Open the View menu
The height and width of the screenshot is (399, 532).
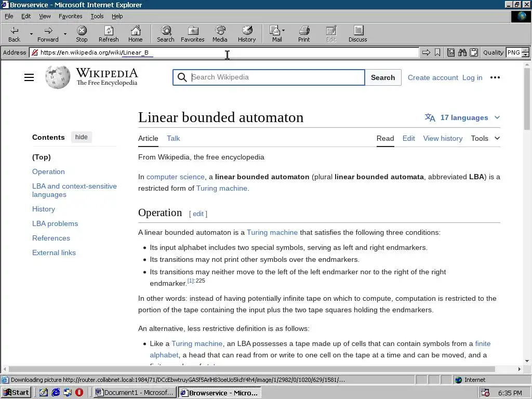point(45,16)
